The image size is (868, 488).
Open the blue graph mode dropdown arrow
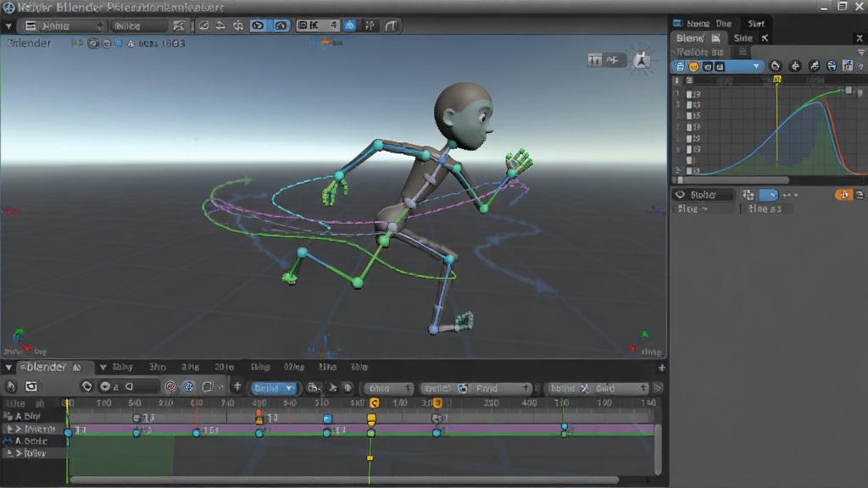[756, 66]
